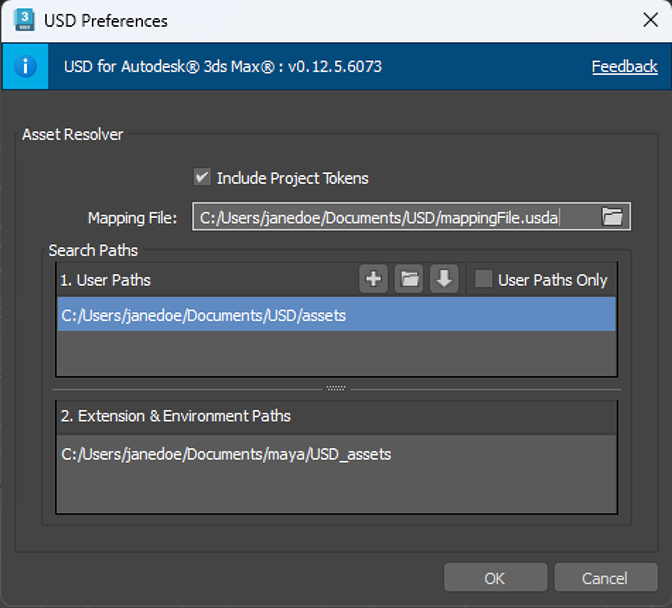
Task: Open the mapping file browse folder icon
Action: (612, 216)
